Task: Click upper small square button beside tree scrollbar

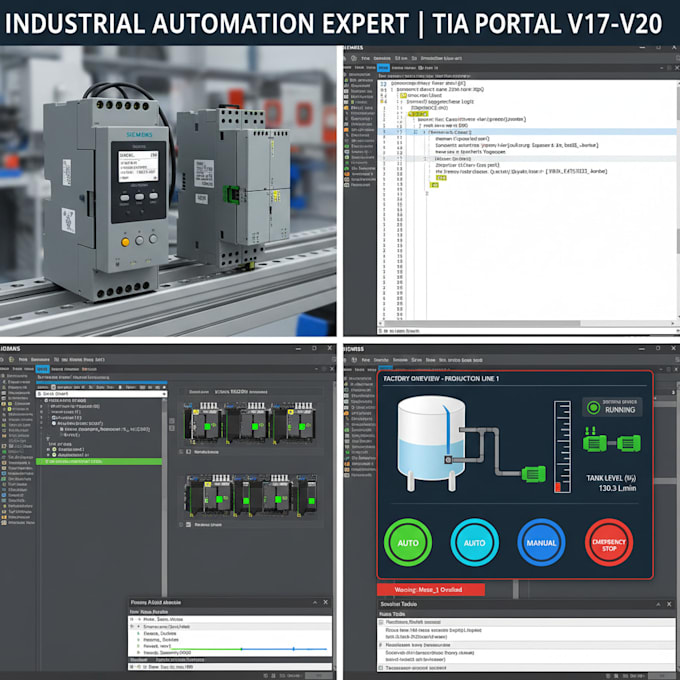Action: point(172,421)
